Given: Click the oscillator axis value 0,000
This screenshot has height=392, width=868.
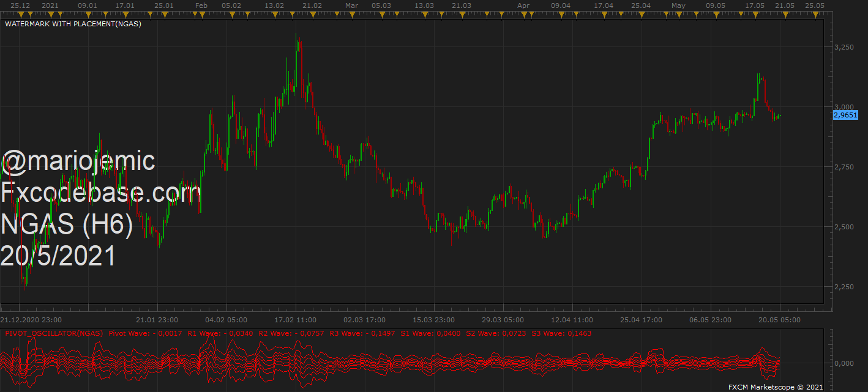Looking at the screenshot, I should pos(844,363).
